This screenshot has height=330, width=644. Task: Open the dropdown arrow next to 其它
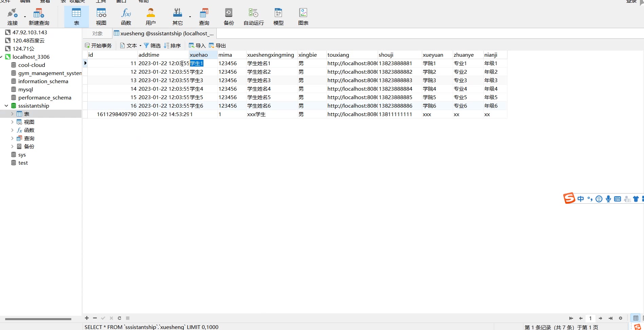coord(190,16)
